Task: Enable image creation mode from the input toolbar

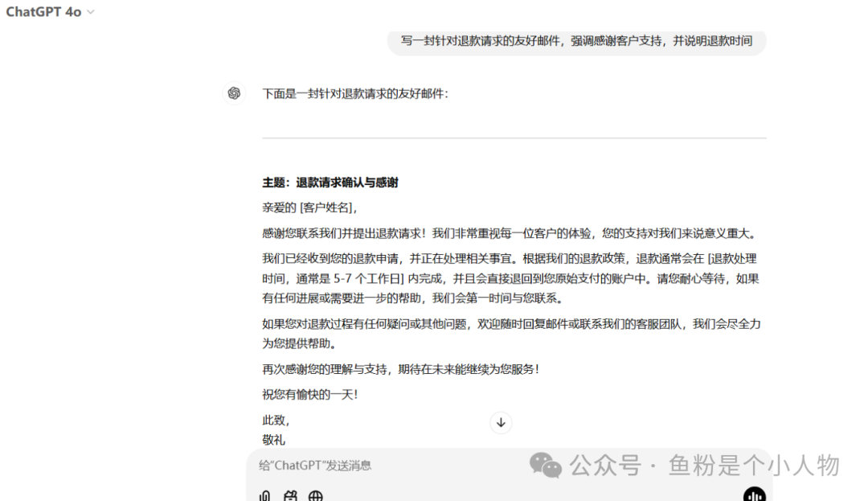Action: (x=290, y=495)
